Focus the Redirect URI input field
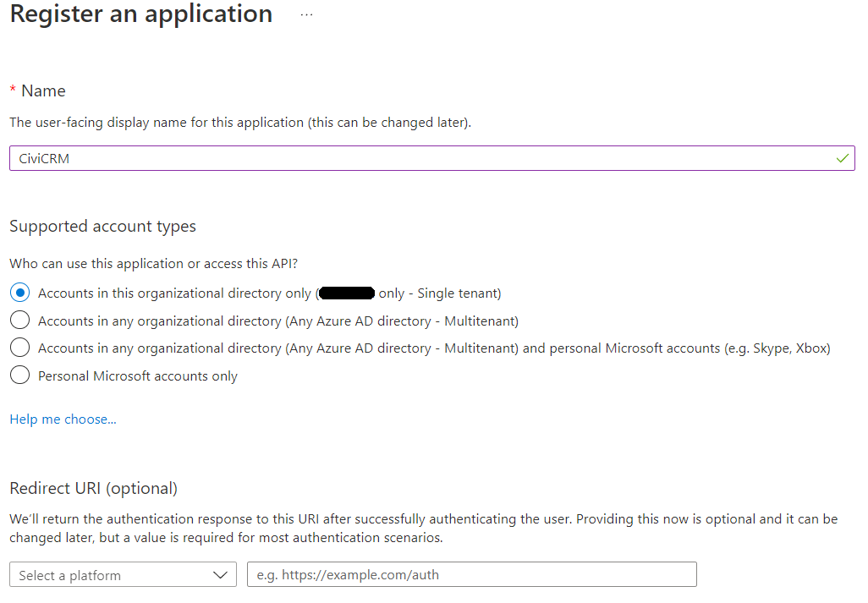This screenshot has height=603, width=868. 471,575
